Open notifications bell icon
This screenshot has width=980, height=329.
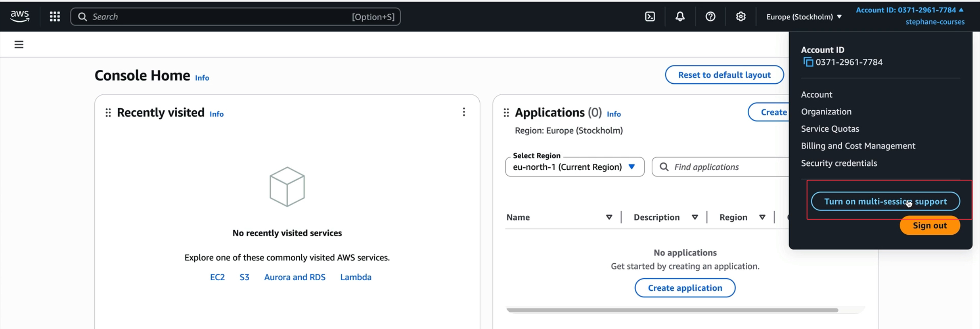coord(680,16)
